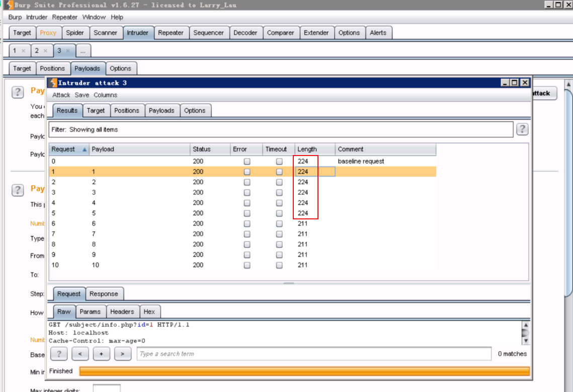Toggle Timeout checkbox for request 8
Image resolution: width=573 pixels, height=392 pixels.
click(279, 244)
